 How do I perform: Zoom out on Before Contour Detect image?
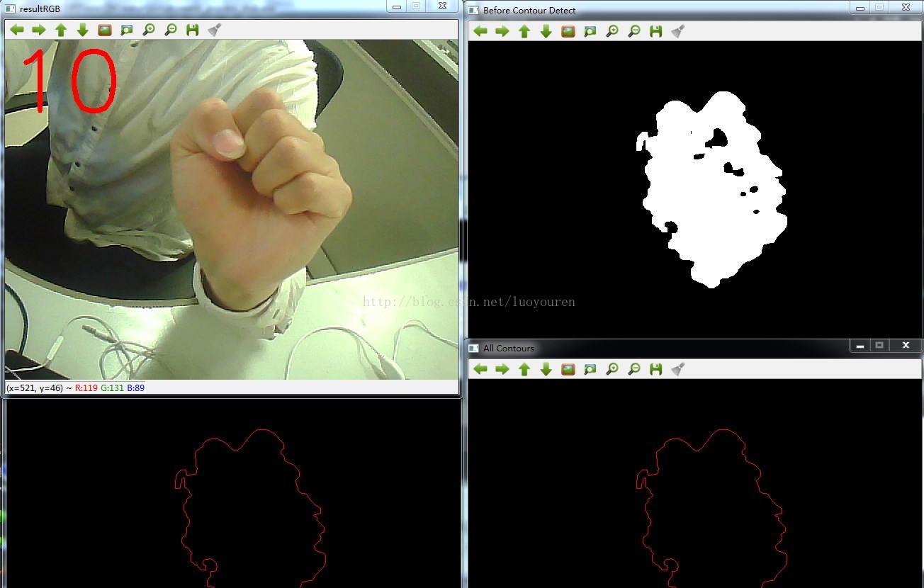click(x=634, y=31)
